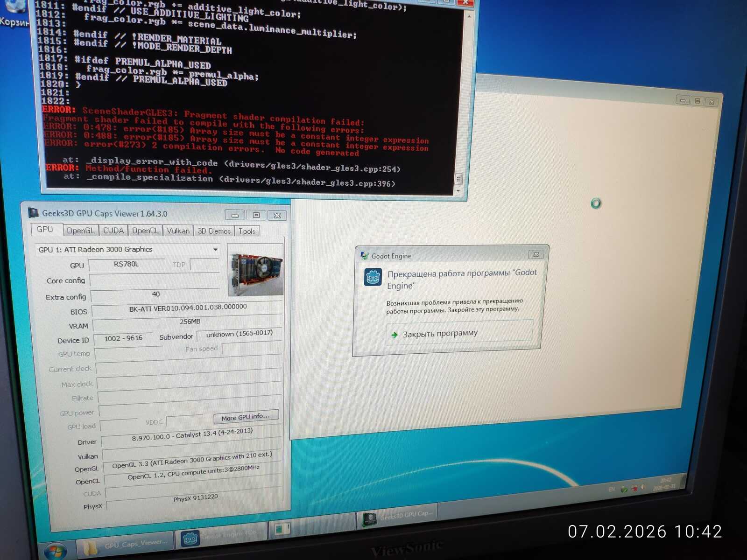Click the BIOS version field
The width and height of the screenshot is (747, 560).
(188, 308)
